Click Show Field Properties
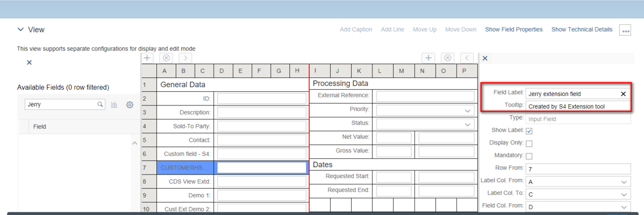The height and width of the screenshot is (215, 644). 514,30
